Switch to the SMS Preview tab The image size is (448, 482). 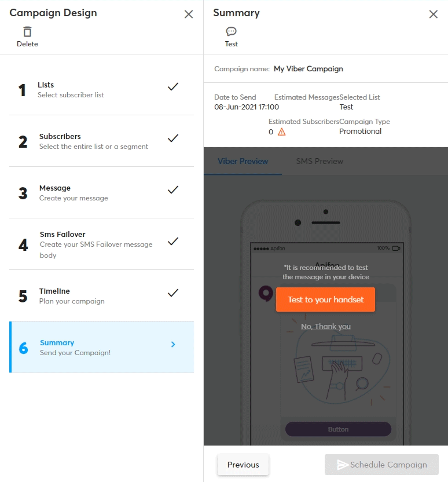(320, 161)
